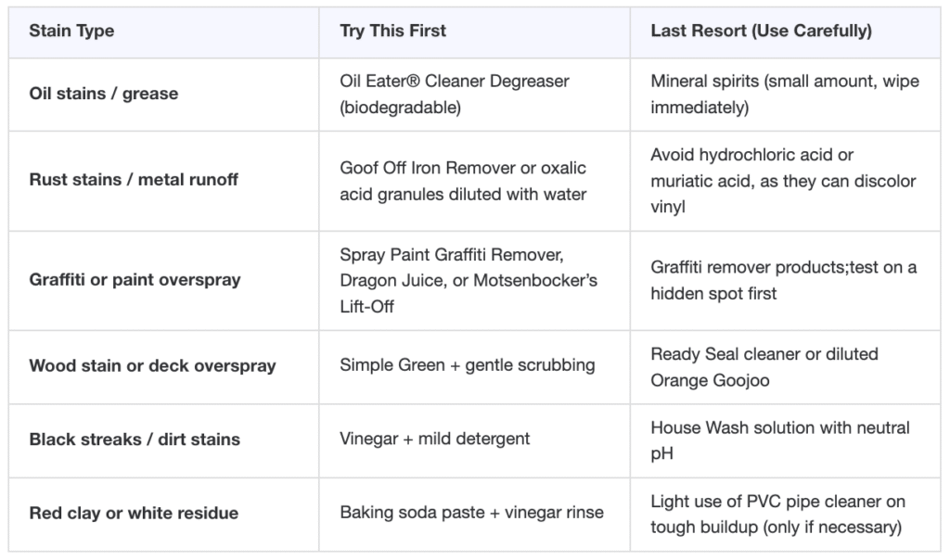Click House Wash solution cell
The height and width of the screenshot is (560, 950).
(x=779, y=439)
